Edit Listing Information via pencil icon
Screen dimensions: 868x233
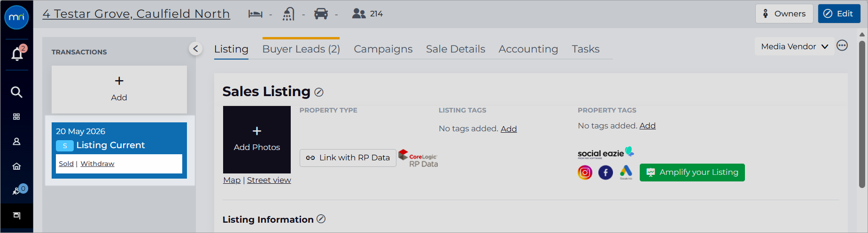tap(321, 219)
